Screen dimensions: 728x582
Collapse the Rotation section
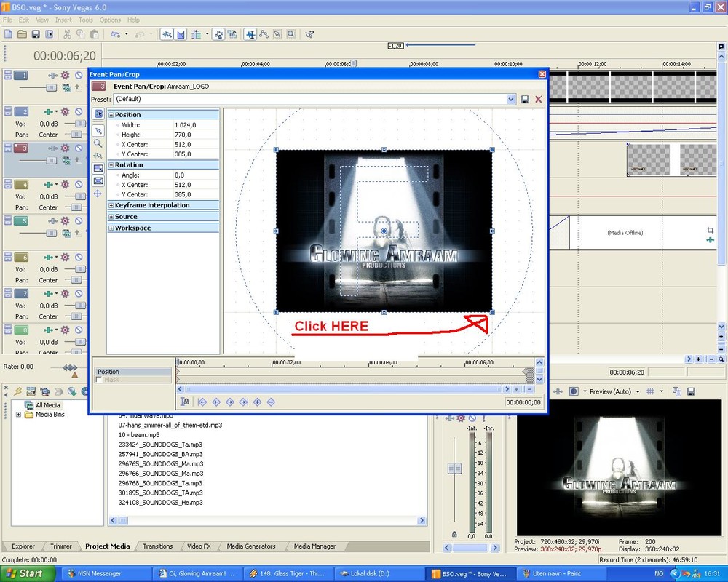(111, 164)
